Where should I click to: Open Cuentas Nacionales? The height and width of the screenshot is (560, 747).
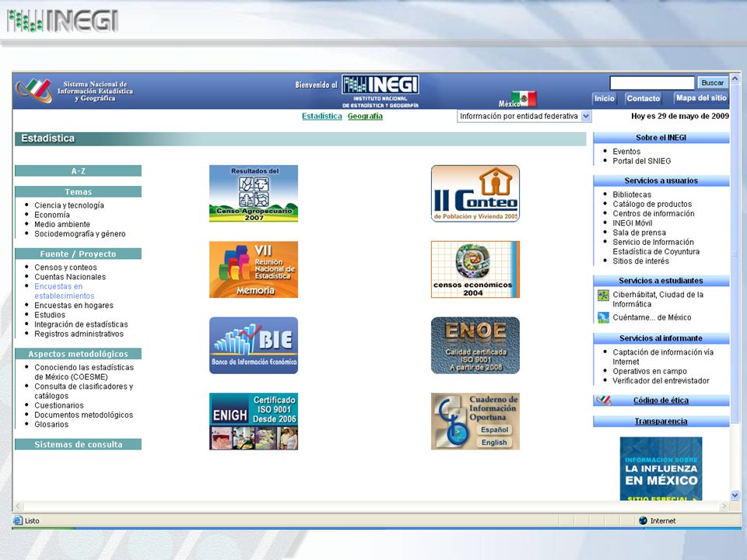tap(70, 277)
